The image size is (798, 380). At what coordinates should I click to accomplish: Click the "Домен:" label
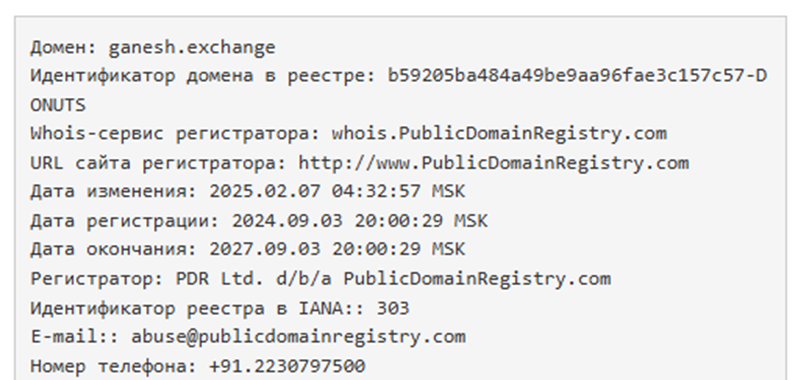tap(63, 47)
